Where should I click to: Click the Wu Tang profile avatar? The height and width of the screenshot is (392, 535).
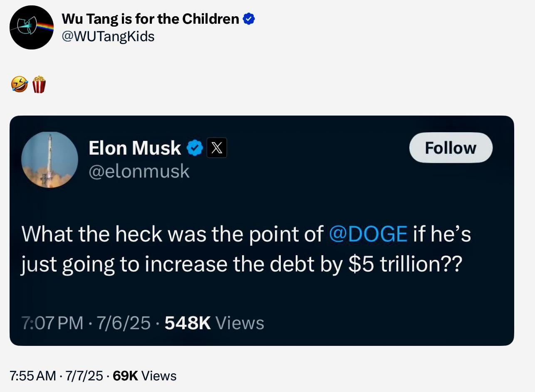tap(32, 27)
